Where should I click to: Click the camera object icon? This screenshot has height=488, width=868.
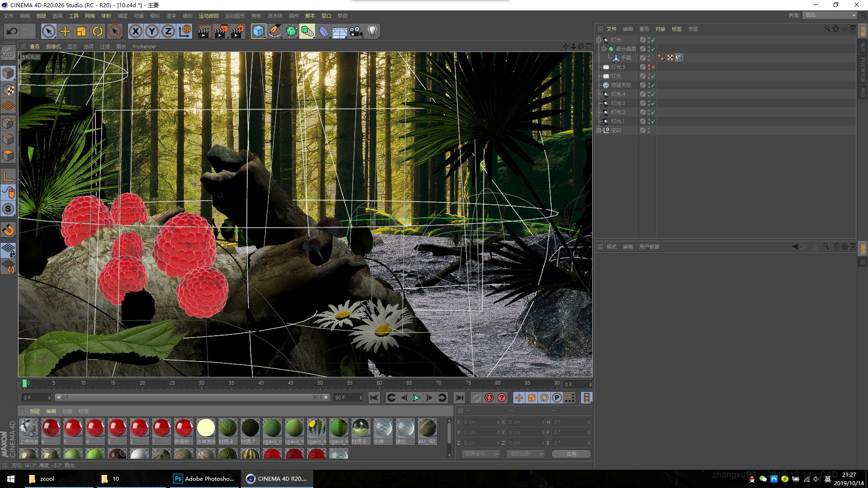[x=356, y=31]
